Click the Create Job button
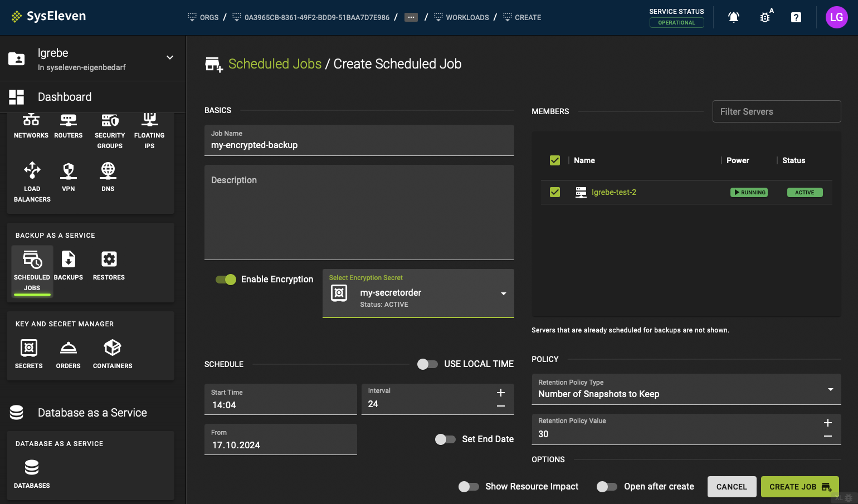Viewport: 858px width, 504px height. coord(800,487)
